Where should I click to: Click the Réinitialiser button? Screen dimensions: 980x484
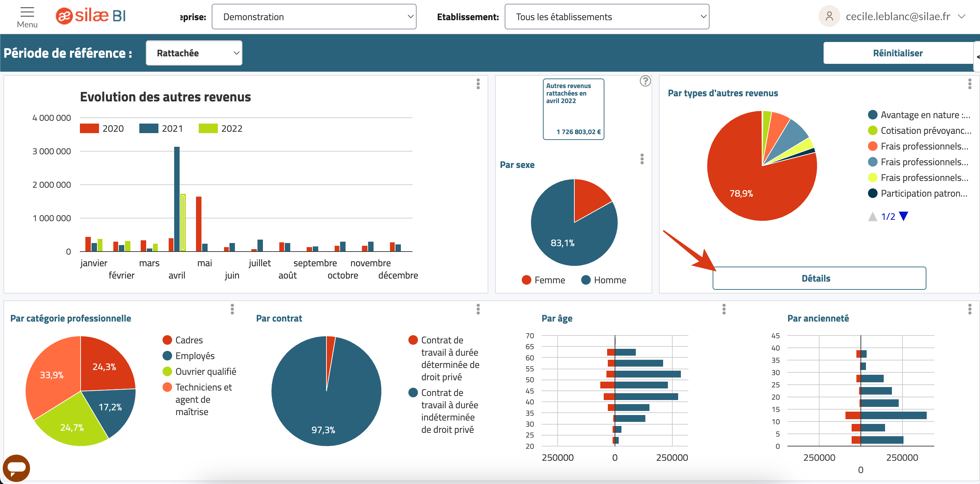[x=897, y=53]
